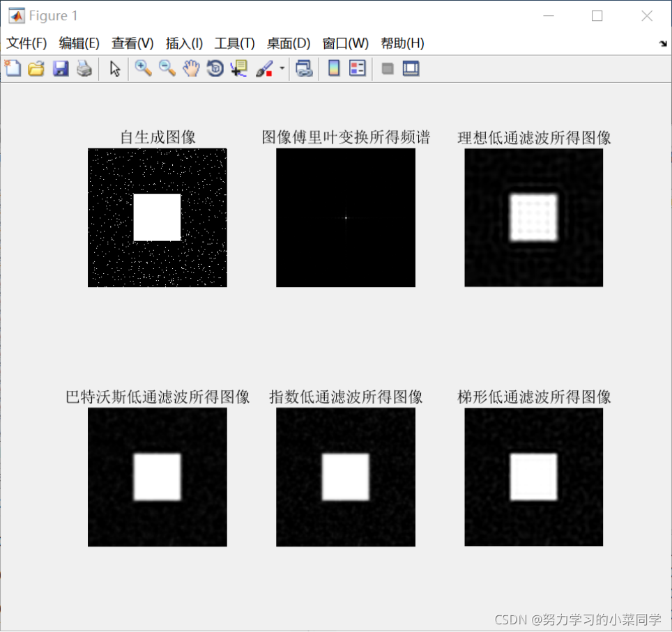Insert a colorbar into the figure

pyautogui.click(x=333, y=68)
